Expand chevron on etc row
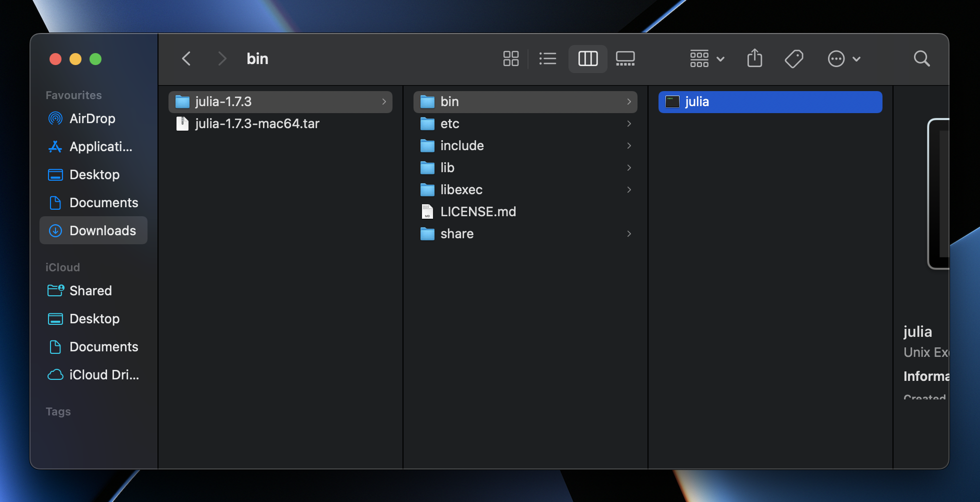The height and width of the screenshot is (502, 980). click(x=628, y=124)
